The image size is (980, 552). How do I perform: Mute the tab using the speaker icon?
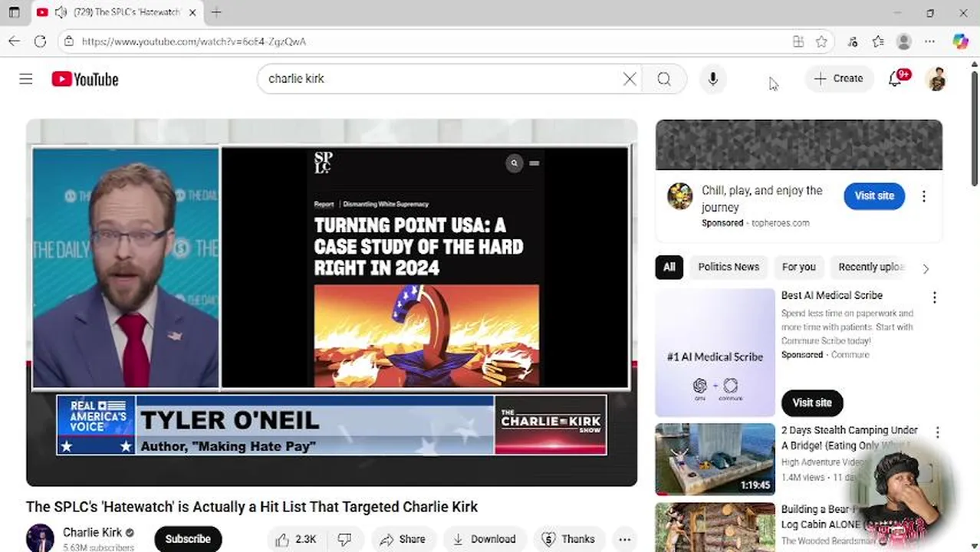coord(60,12)
